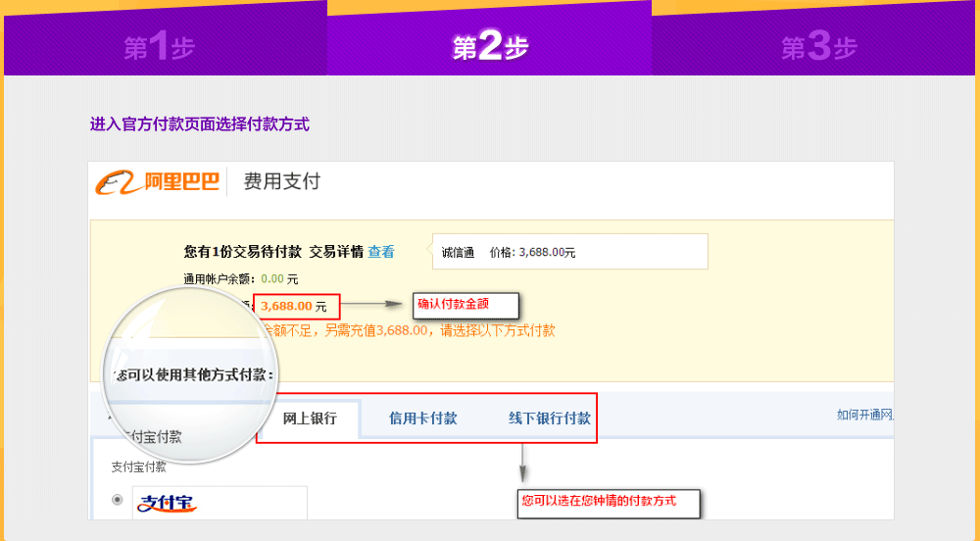Click the 您可以选在您钟情的付款方式 callout
Image resolution: width=980 pixels, height=541 pixels.
pos(610,501)
